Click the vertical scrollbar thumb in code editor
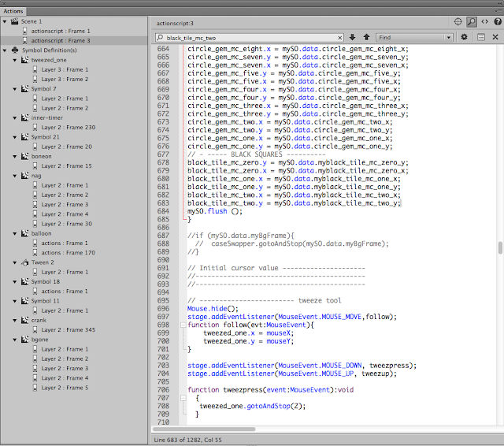The width and height of the screenshot is (504, 446). (x=500, y=248)
